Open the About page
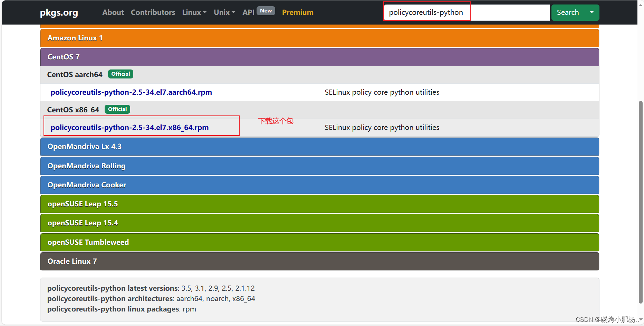This screenshot has width=644, height=326. pyautogui.click(x=113, y=12)
